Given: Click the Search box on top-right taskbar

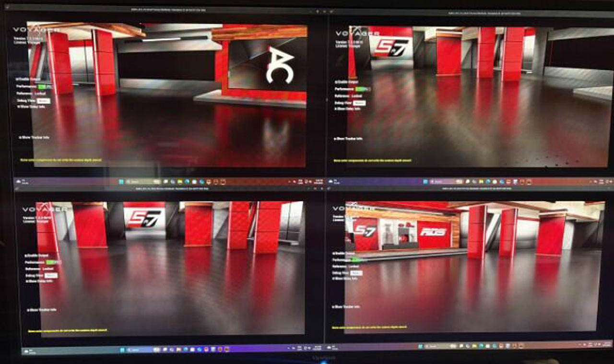Looking at the screenshot, I should [446, 181].
